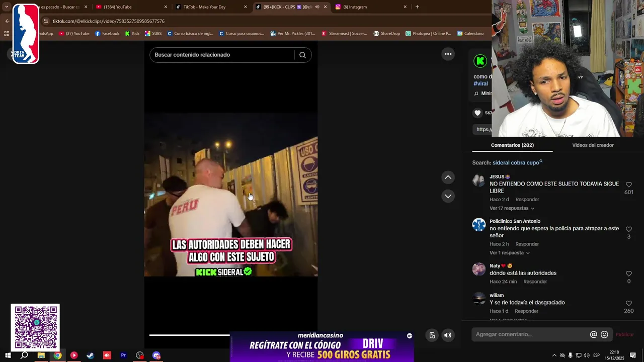The image size is (644, 362).
Task: Open Policlinico San Antonio's profile avatar
Action: point(478,225)
